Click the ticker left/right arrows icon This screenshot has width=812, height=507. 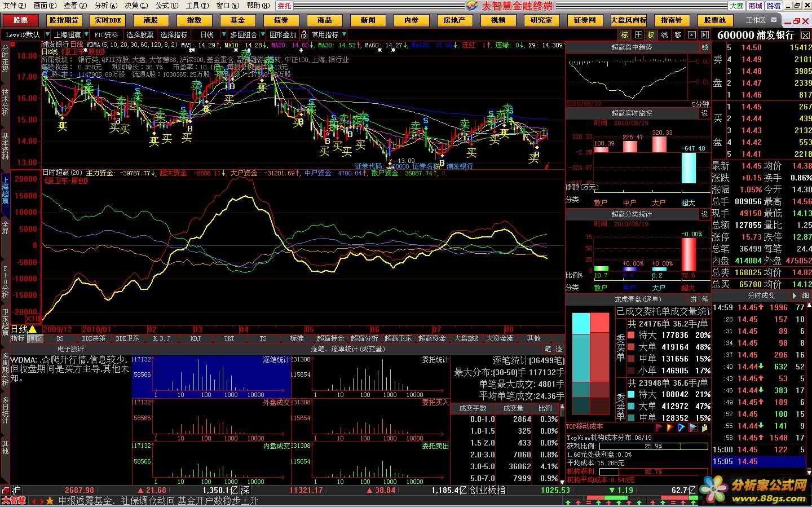[x=37, y=501]
